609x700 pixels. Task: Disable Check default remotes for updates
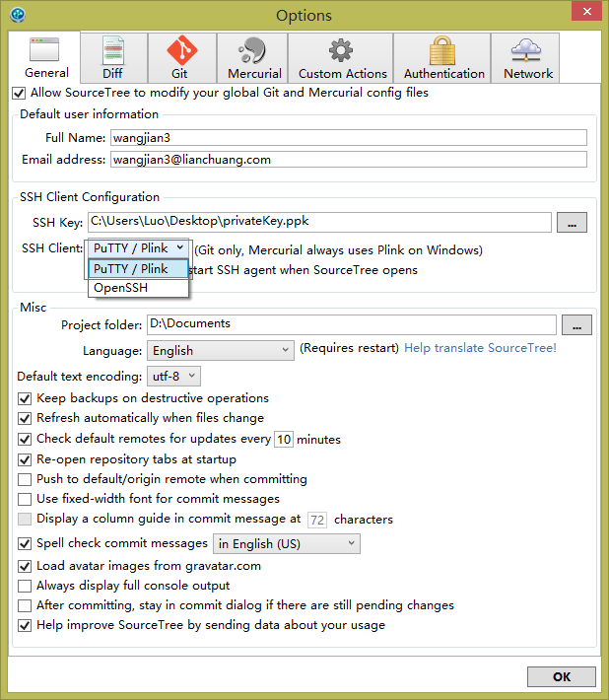point(25,440)
